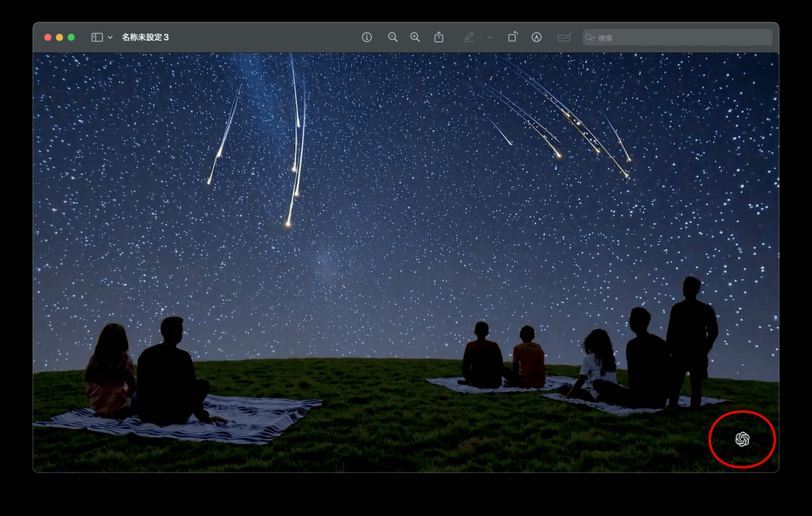Close the Preview window with the red button
The image size is (812, 516).
pos(48,37)
